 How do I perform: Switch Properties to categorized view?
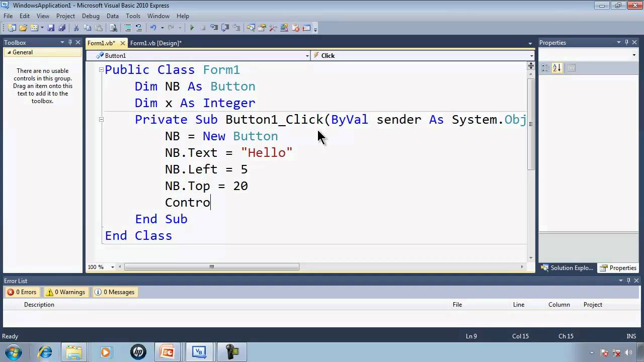[545, 68]
